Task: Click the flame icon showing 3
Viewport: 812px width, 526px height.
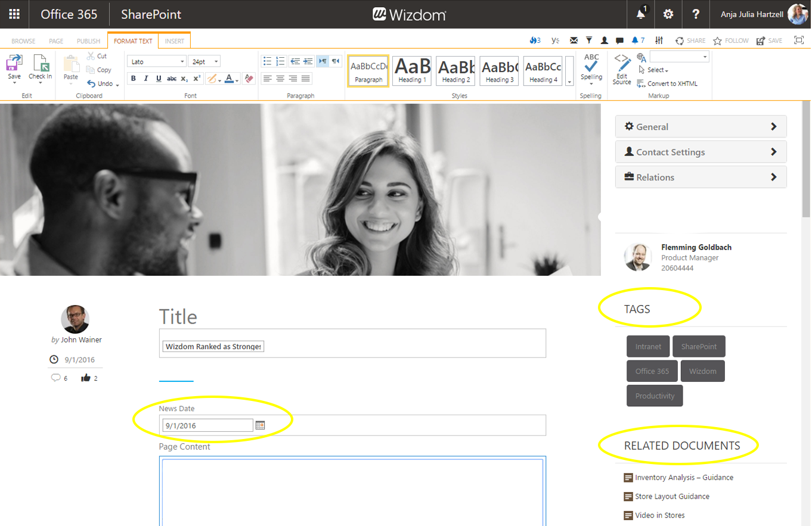Action: coord(535,41)
